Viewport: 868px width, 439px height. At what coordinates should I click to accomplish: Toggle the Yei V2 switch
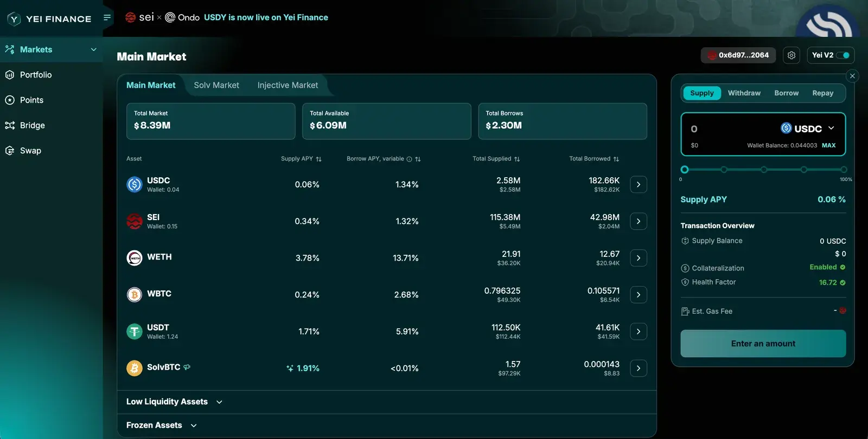coord(843,55)
